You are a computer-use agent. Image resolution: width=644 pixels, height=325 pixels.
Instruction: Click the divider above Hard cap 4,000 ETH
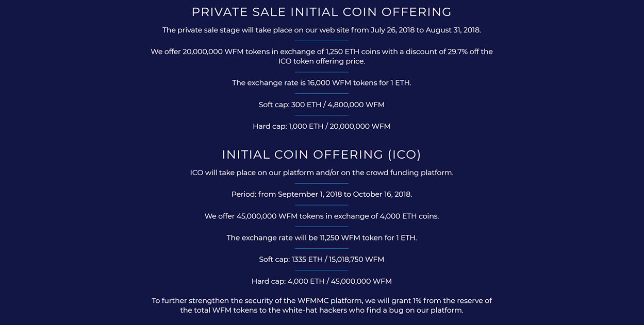(322, 270)
